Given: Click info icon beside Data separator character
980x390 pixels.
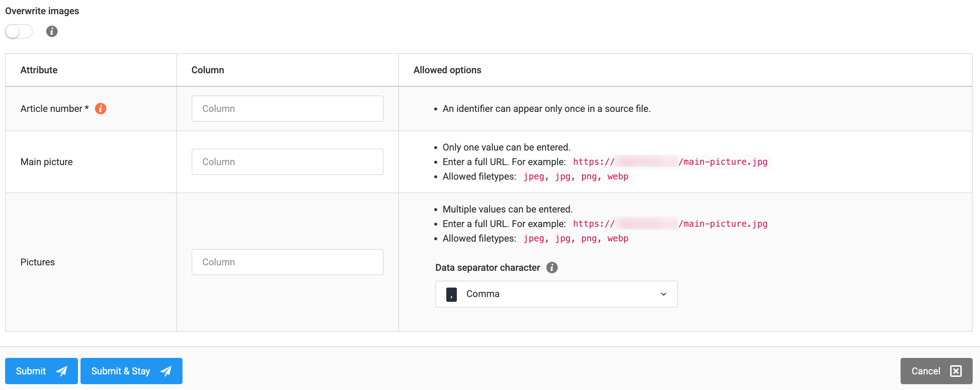Looking at the screenshot, I should coord(552,268).
